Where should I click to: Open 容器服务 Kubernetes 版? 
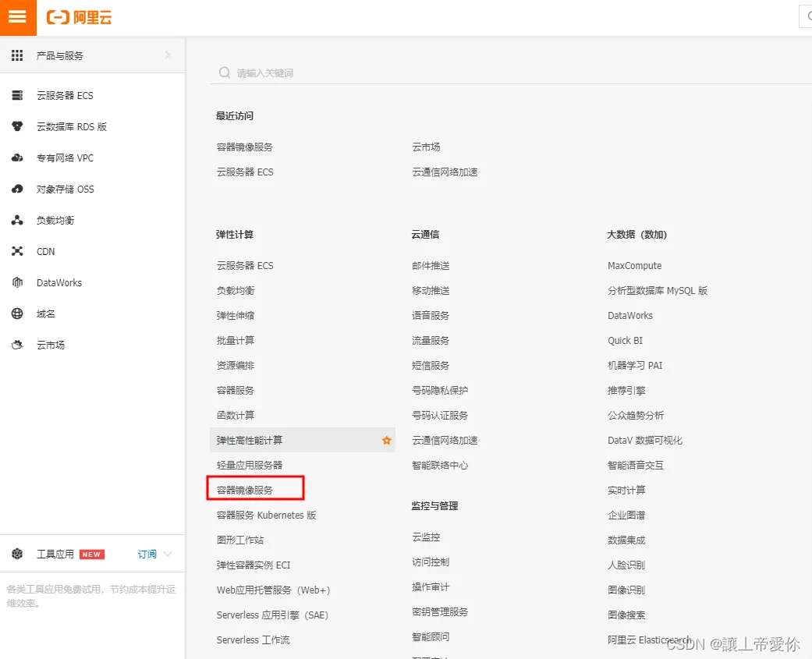266,515
